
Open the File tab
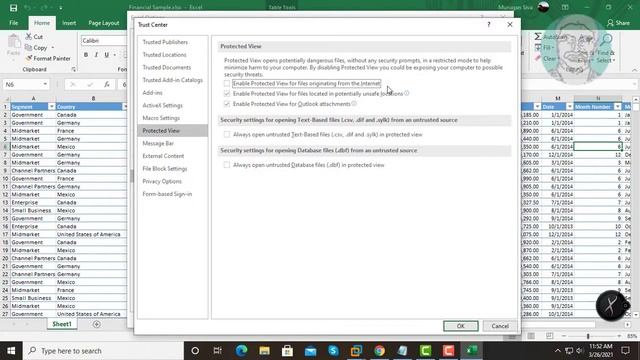pos(13,23)
